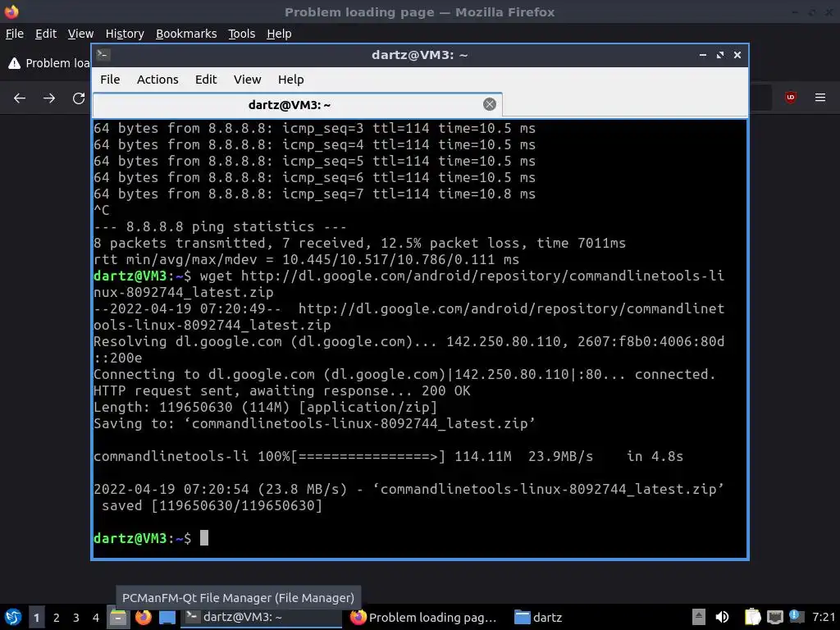Open the Firefox Bookmarks menu
This screenshot has width=840, height=630.
pos(186,34)
